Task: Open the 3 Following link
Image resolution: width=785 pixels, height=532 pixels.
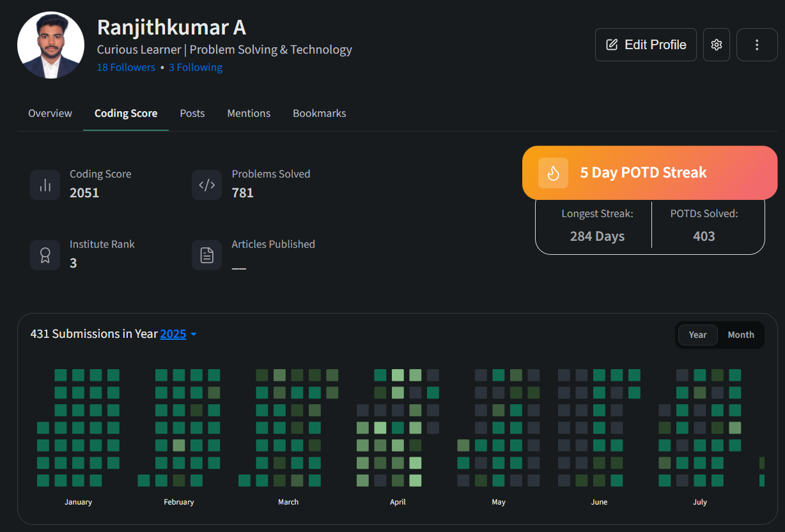Action: (x=196, y=68)
